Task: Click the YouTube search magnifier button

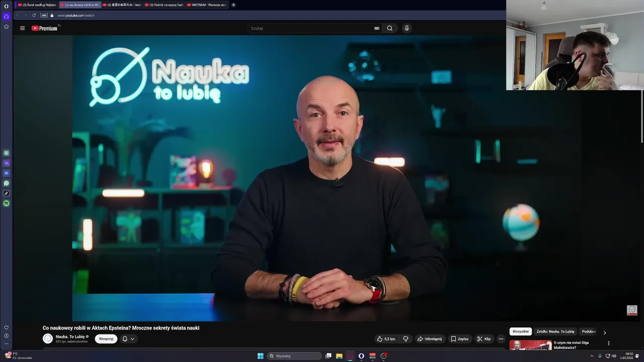Action: click(389, 28)
